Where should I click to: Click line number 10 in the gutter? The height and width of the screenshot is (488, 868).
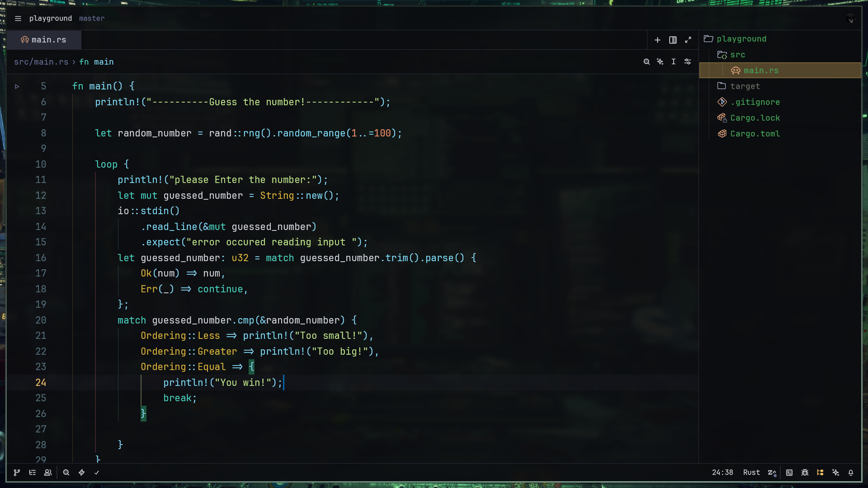(41, 164)
